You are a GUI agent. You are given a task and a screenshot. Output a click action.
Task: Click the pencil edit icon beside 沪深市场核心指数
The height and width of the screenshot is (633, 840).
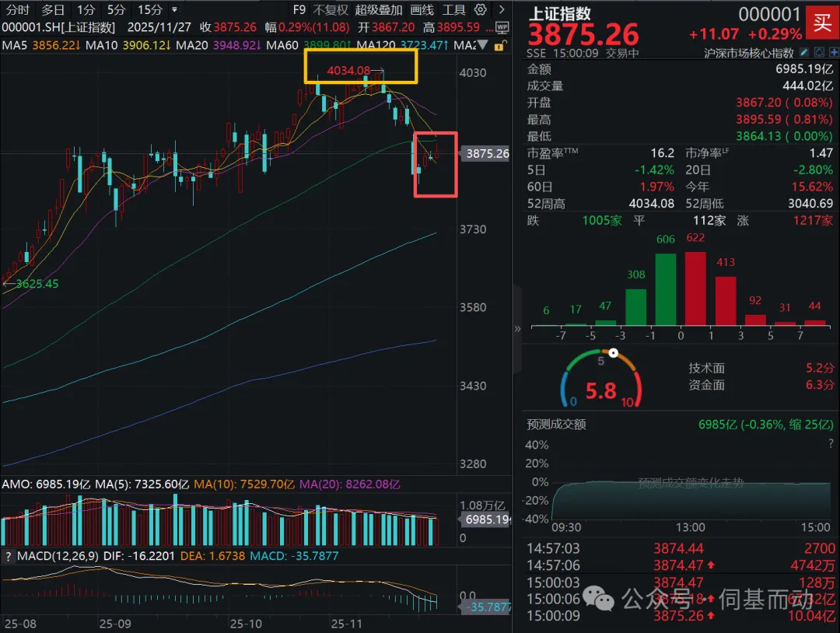click(804, 53)
